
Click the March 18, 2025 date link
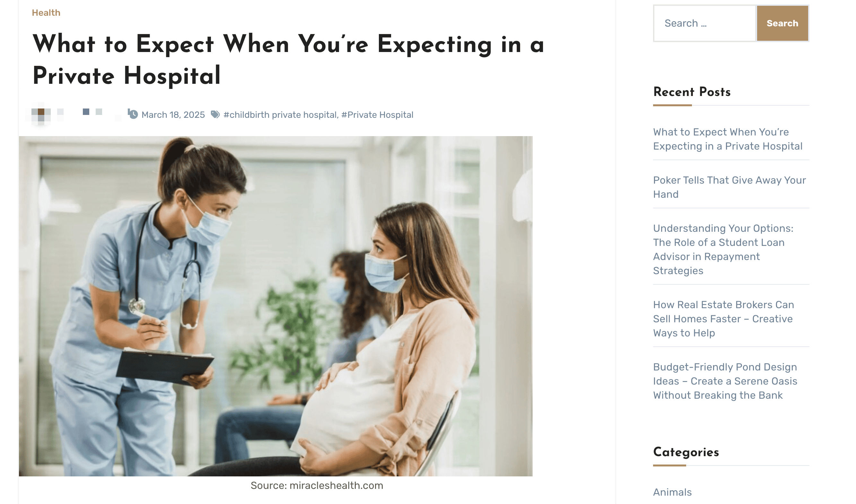173,115
